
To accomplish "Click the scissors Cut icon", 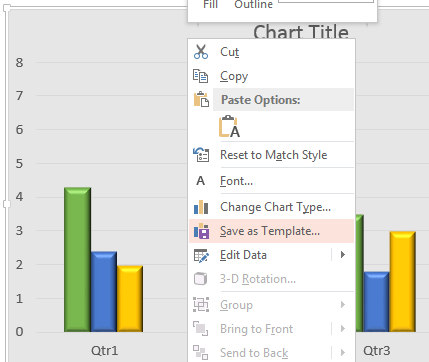I will 201,52.
